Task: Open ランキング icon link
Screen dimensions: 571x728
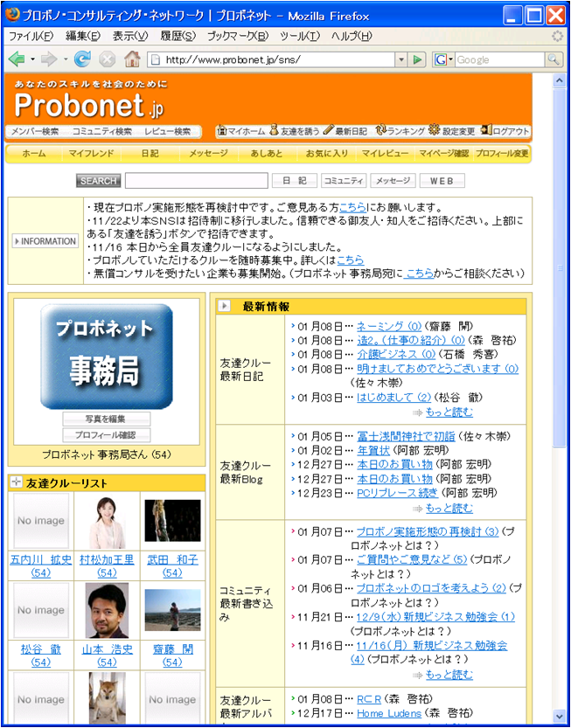Action: click(x=381, y=130)
